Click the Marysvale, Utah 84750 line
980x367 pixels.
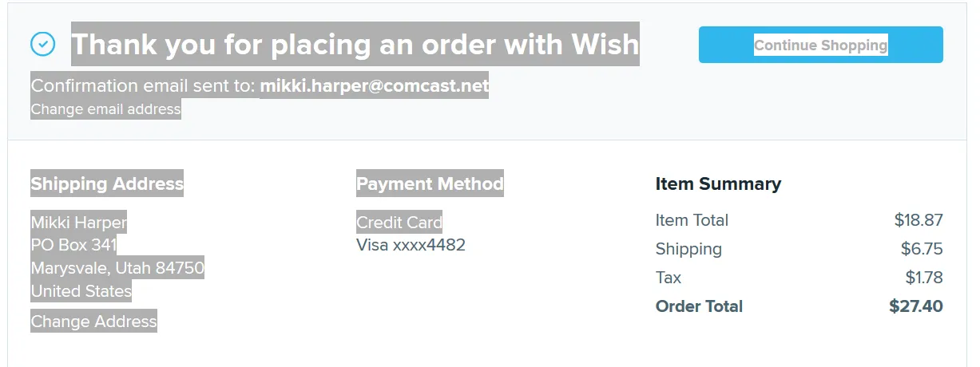click(x=117, y=268)
